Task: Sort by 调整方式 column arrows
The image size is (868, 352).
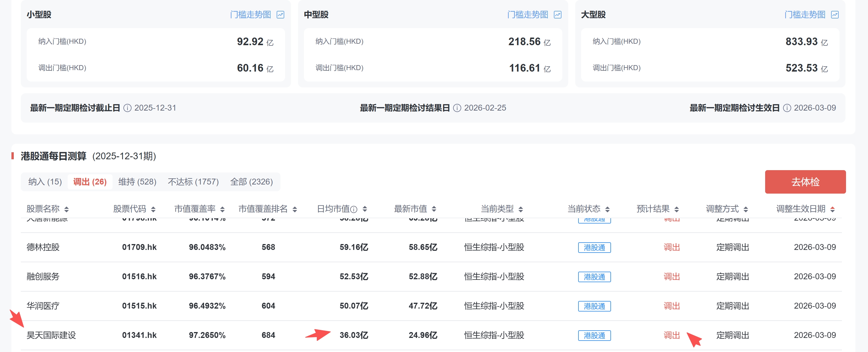Action: 746,209
